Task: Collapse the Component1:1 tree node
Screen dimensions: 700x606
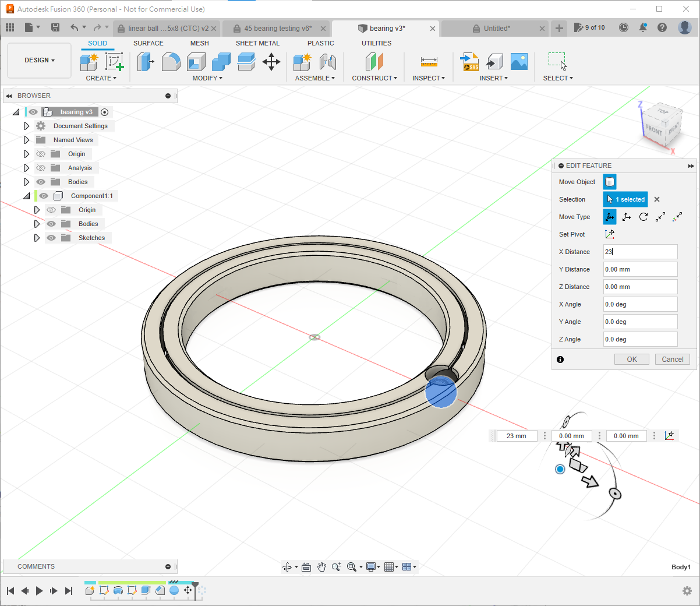Action: pyautogui.click(x=26, y=196)
